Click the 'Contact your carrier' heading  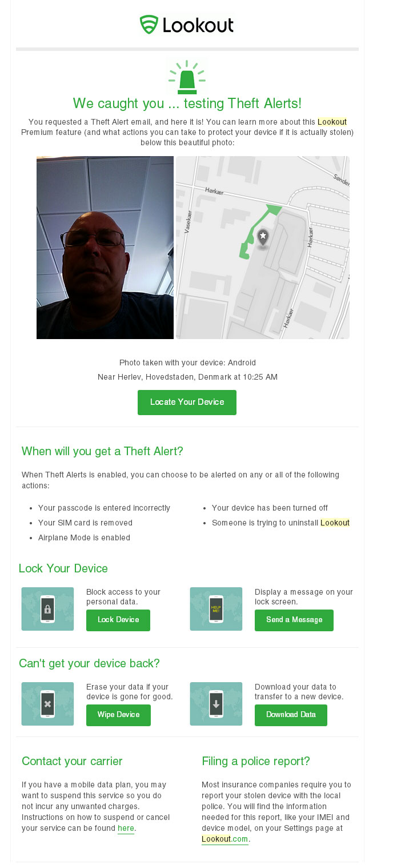pyautogui.click(x=72, y=761)
